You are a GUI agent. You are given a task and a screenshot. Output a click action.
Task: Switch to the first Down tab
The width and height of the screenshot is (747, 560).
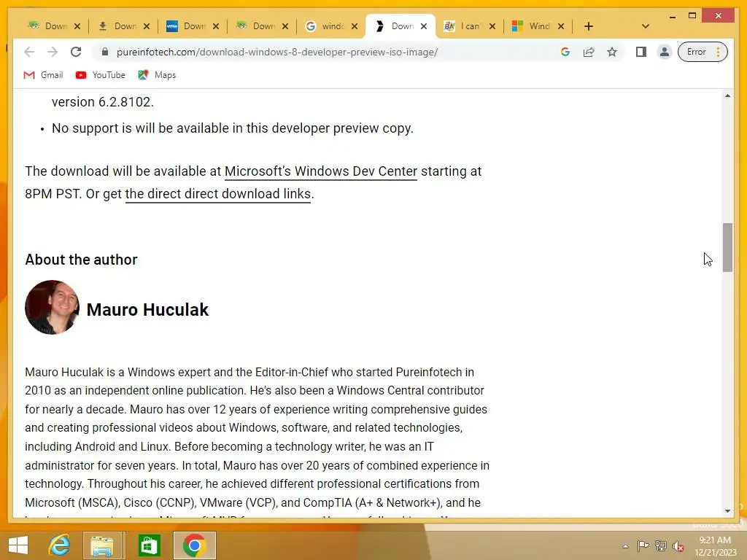coord(47,26)
